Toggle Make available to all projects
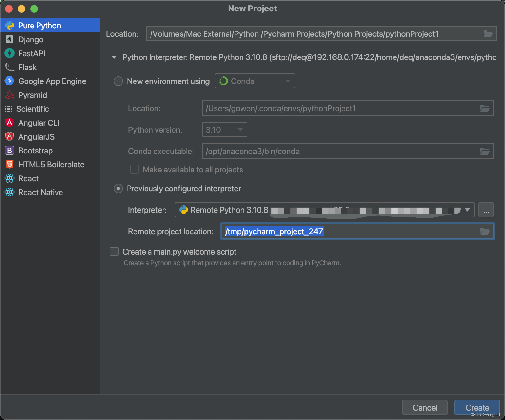Screen dimensions: 505x420 134,169
